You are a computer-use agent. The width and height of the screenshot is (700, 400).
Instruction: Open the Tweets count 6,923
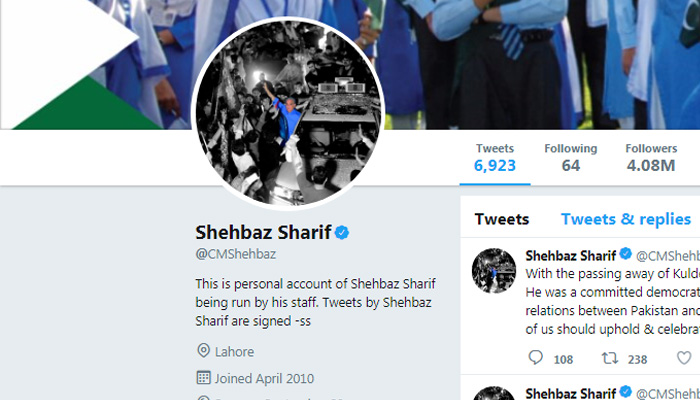[495, 158]
